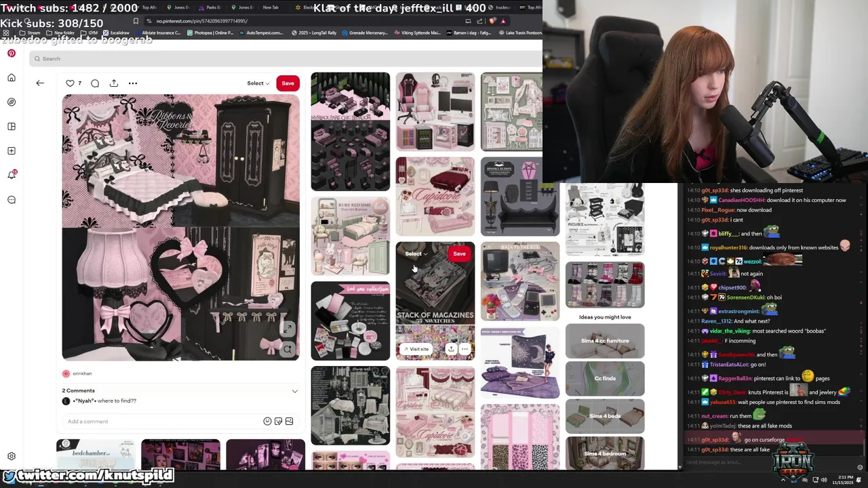The width and height of the screenshot is (868, 488).
Task: Expand the pin image to fullscreen
Action: click(x=288, y=329)
